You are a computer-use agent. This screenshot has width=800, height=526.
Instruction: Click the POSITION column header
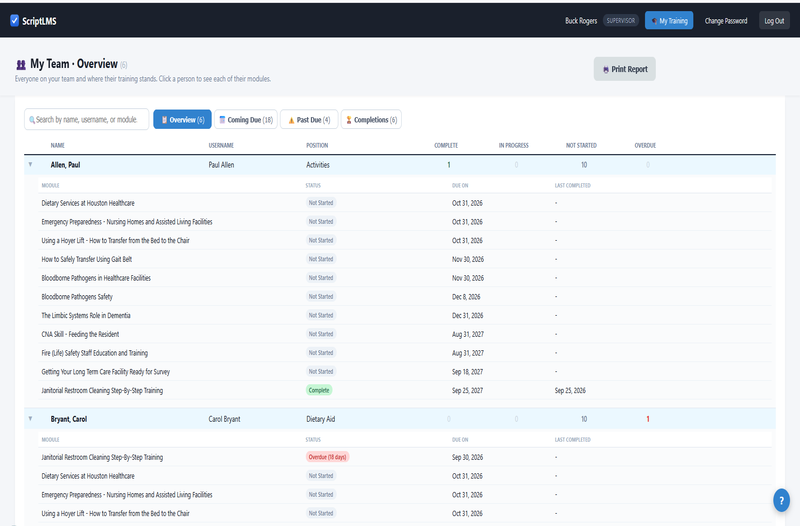pyautogui.click(x=317, y=145)
